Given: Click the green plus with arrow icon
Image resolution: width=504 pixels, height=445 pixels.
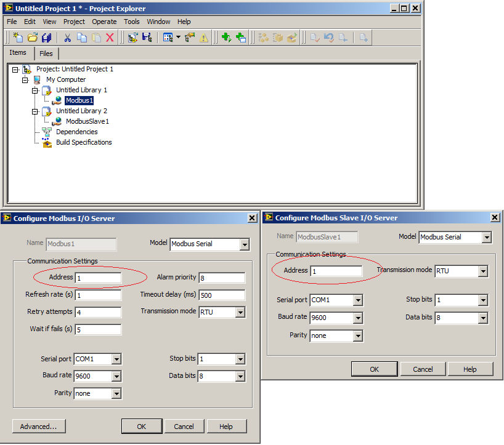Looking at the screenshot, I should (227, 38).
